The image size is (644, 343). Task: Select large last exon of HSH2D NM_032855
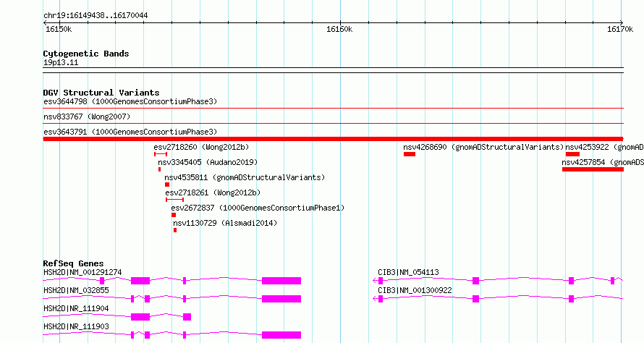point(281,299)
